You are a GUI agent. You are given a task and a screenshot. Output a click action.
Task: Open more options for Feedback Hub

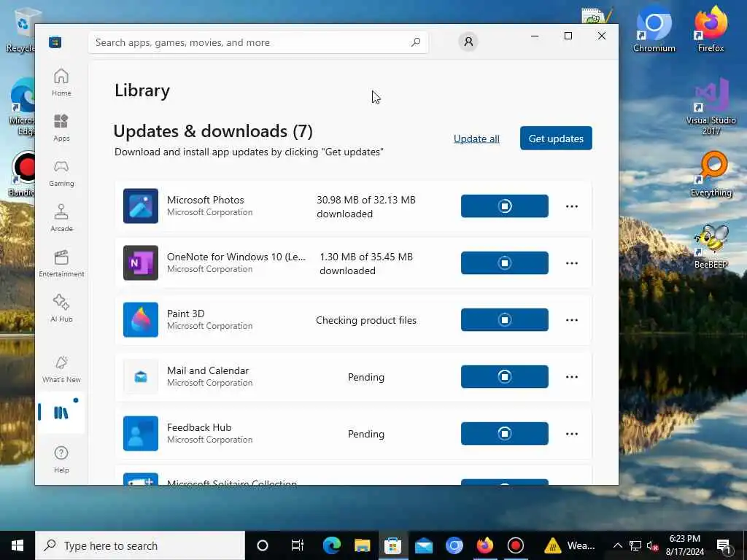pos(572,434)
